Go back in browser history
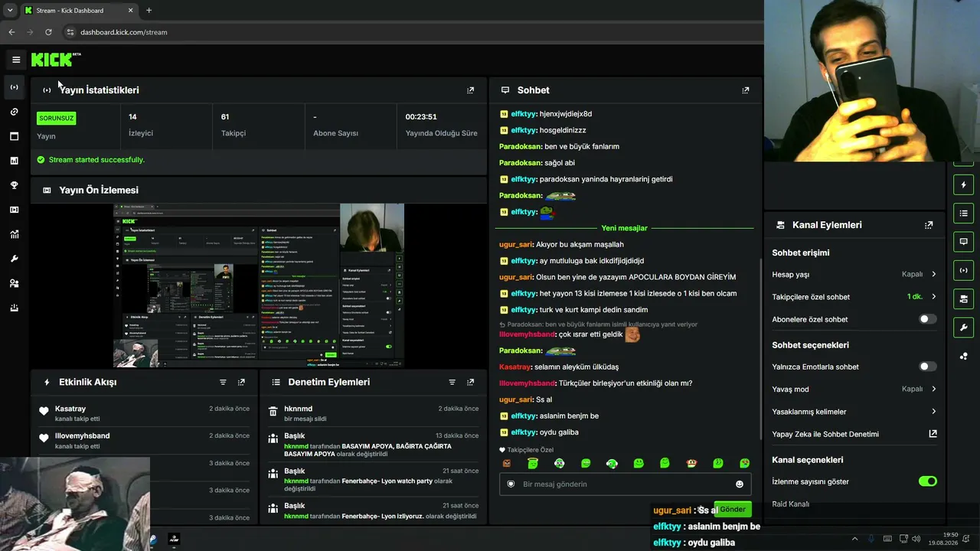 (11, 32)
